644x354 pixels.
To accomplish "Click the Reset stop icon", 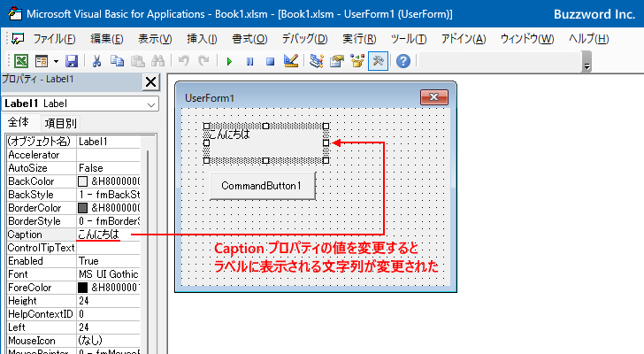I will tap(270, 62).
